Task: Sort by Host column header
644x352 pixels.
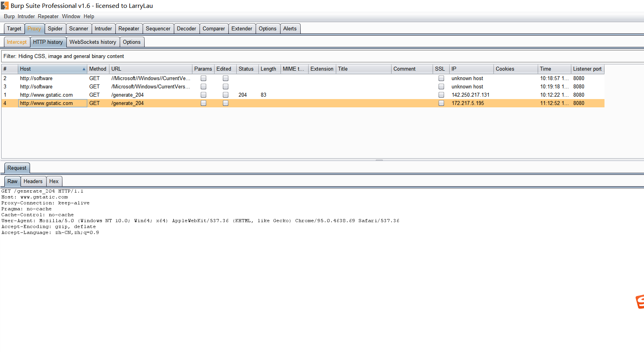Action: coord(53,69)
